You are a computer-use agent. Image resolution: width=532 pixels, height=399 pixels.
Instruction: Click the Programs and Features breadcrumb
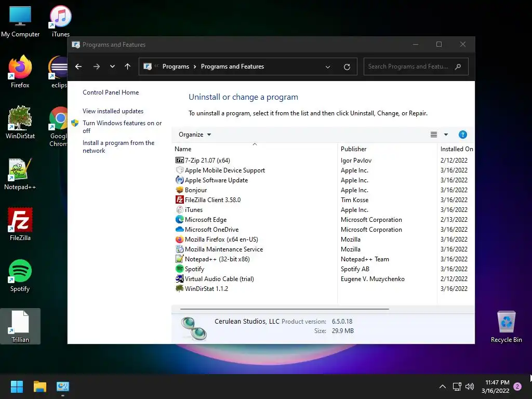232,66
